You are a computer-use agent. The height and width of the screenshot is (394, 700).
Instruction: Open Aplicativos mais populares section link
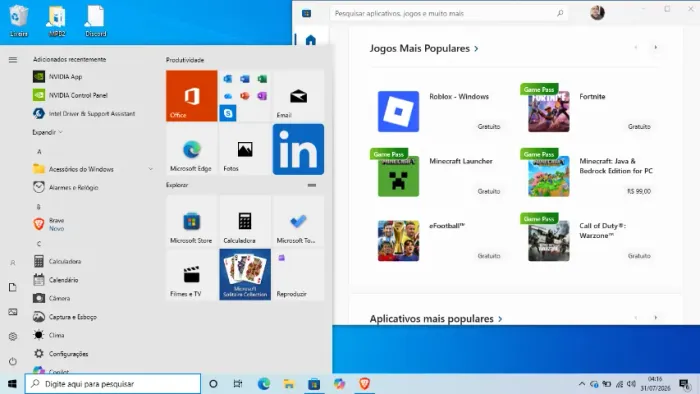pyautogui.click(x=436, y=319)
